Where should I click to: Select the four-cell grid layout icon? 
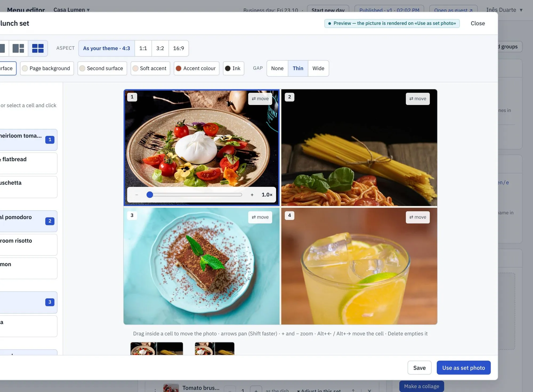click(38, 48)
